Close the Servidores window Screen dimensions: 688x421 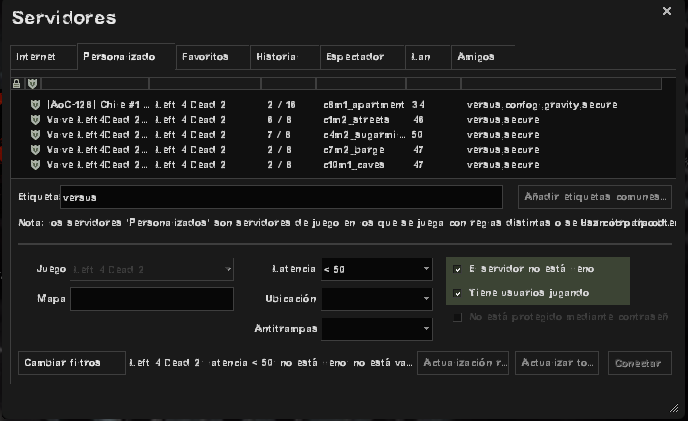667,11
